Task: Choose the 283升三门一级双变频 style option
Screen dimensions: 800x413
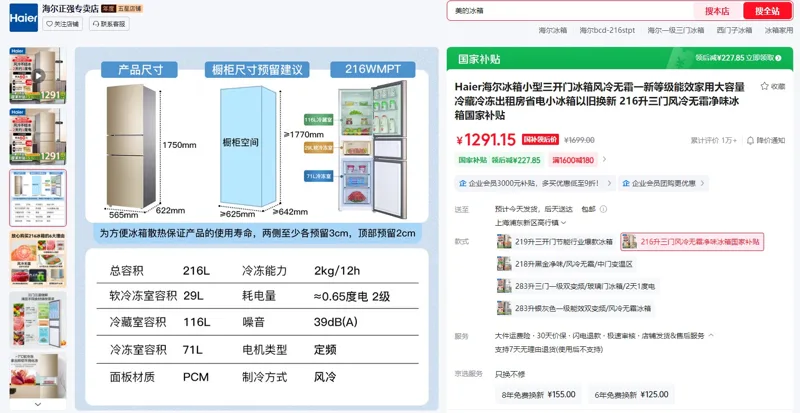Action: tap(577, 286)
